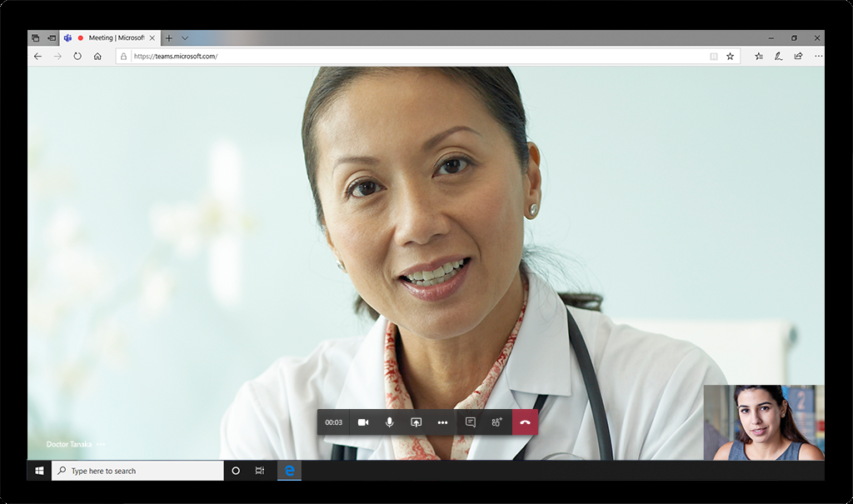Show the meeting conversation panel

pyautogui.click(x=469, y=422)
